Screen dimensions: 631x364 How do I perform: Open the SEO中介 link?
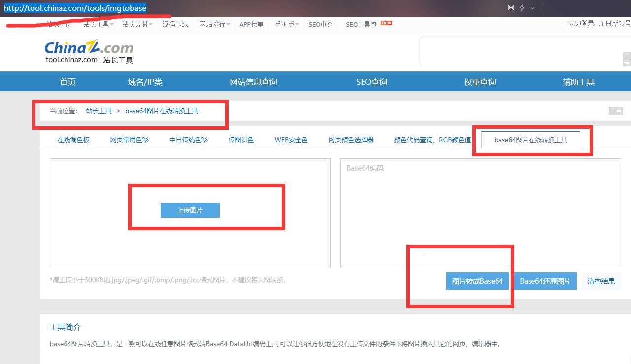pos(321,24)
